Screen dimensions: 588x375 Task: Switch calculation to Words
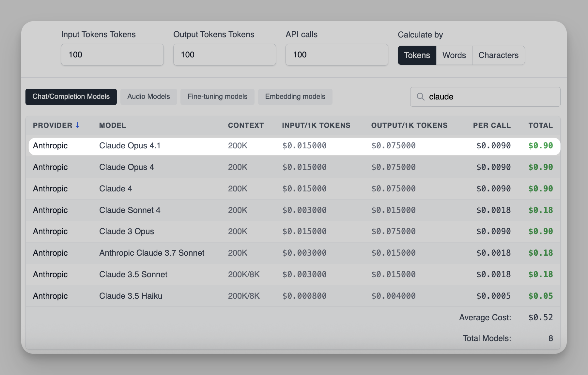(454, 55)
